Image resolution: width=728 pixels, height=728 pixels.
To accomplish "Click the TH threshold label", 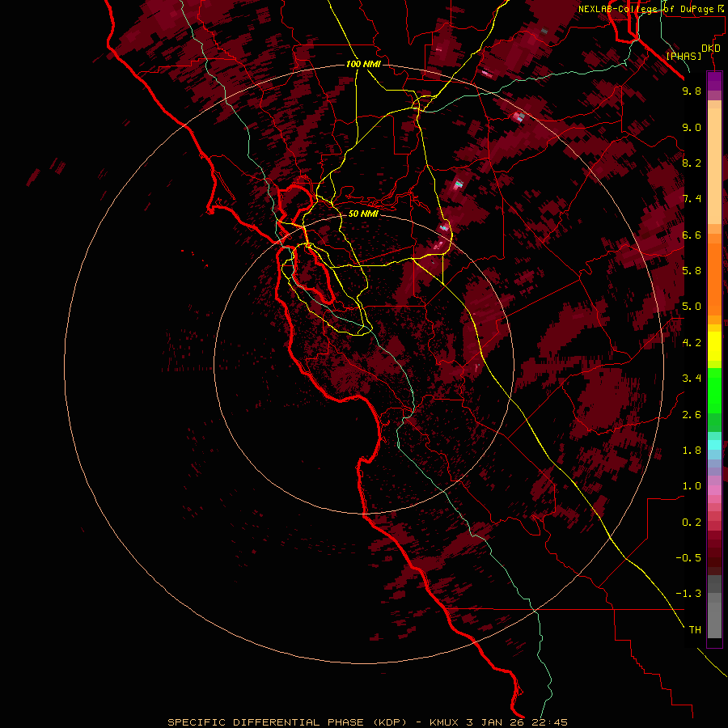I will pos(695,630).
